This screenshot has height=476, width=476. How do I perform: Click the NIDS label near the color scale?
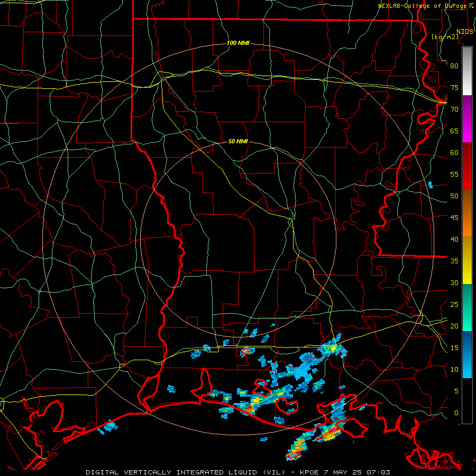point(465,32)
